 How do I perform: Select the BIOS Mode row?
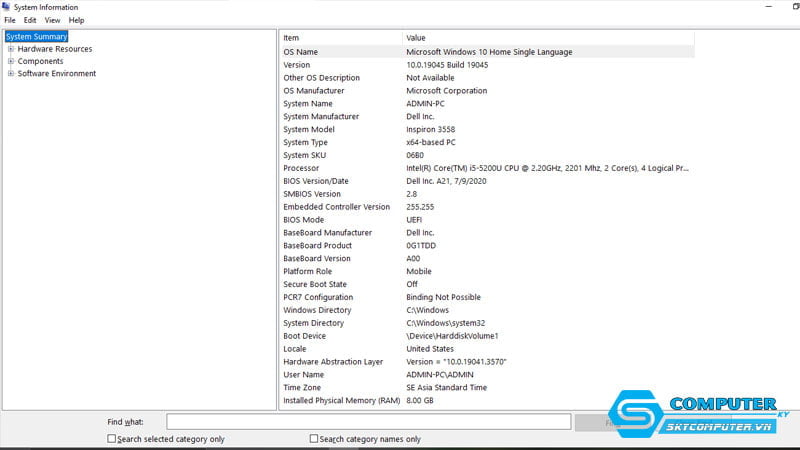pyautogui.click(x=488, y=220)
